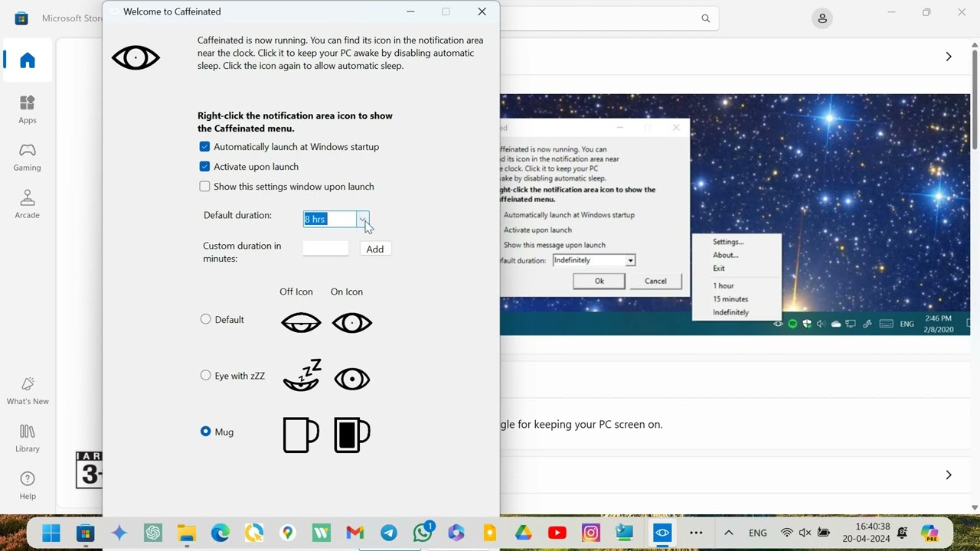Expand the bottom chevron arrow in Microsoft Store
980x551 pixels.
point(949,475)
